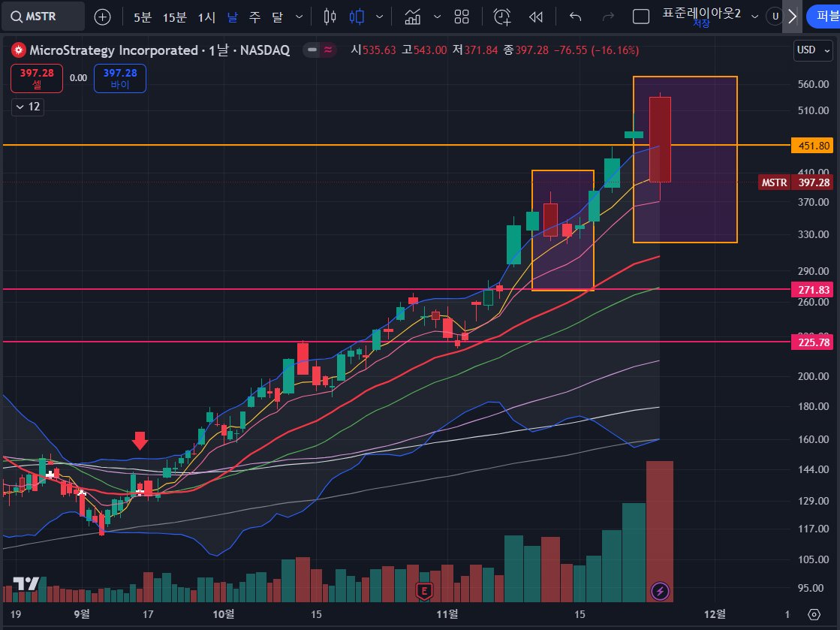Open the MSTR symbol search box
The image size is (840, 630).
[43, 17]
